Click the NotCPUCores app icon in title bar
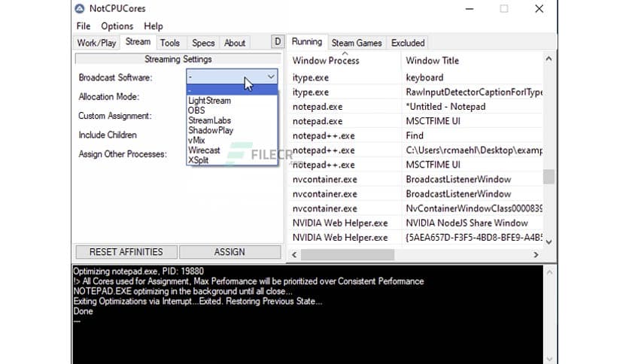The image size is (629, 364). click(x=80, y=8)
